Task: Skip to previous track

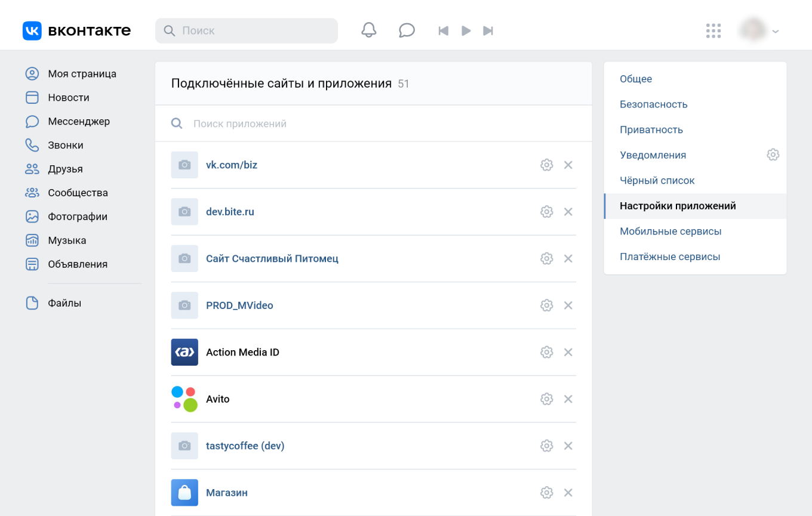Action: [443, 30]
